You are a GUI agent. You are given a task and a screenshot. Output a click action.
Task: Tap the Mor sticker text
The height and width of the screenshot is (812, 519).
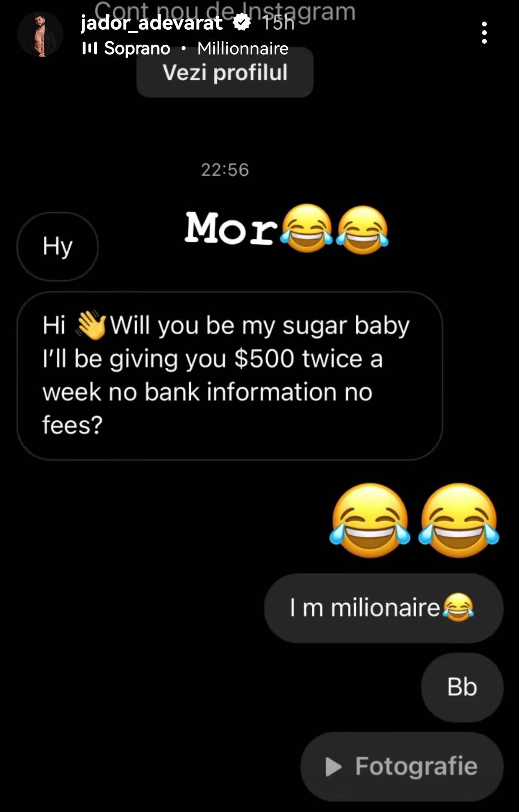tap(232, 228)
